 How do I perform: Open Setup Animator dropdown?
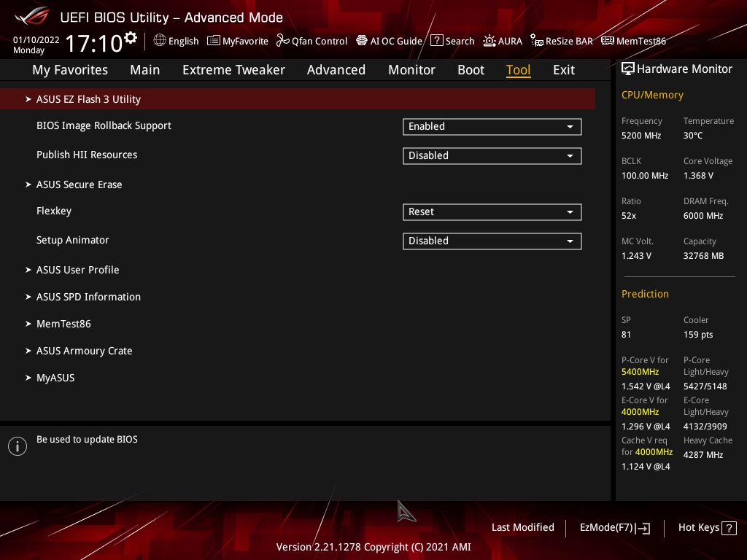(x=492, y=241)
